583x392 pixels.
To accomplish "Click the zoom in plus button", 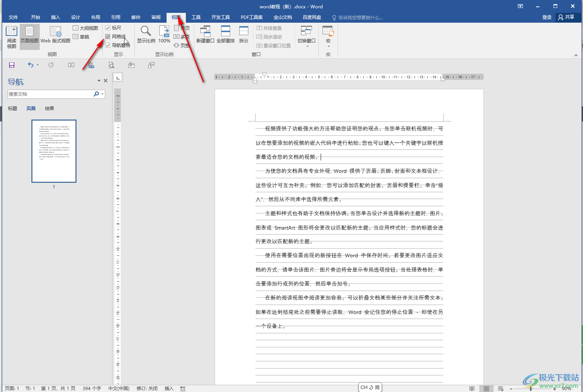I will point(555,389).
